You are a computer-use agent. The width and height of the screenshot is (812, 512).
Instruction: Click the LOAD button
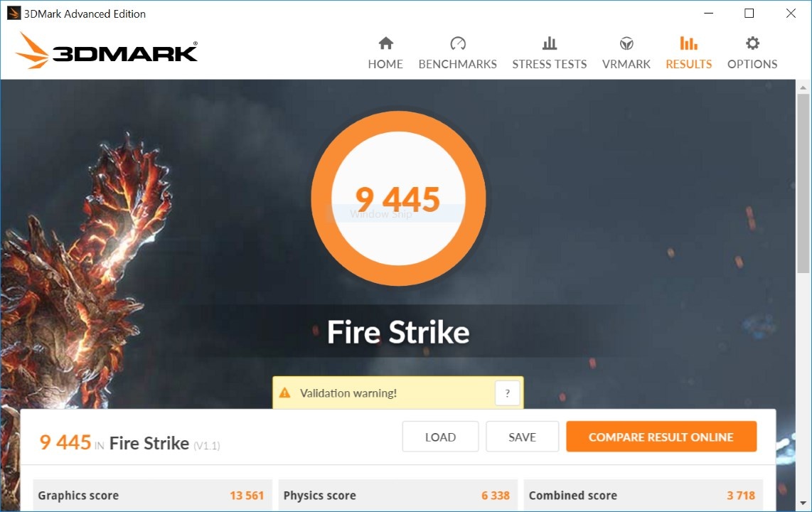(440, 437)
